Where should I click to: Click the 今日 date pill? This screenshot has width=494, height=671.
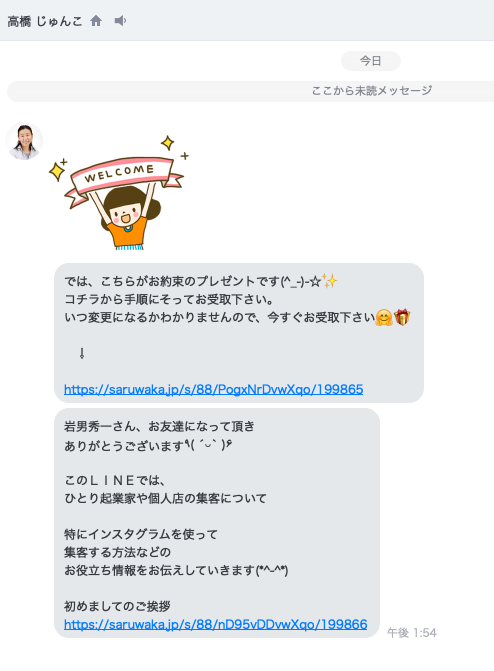click(371, 61)
